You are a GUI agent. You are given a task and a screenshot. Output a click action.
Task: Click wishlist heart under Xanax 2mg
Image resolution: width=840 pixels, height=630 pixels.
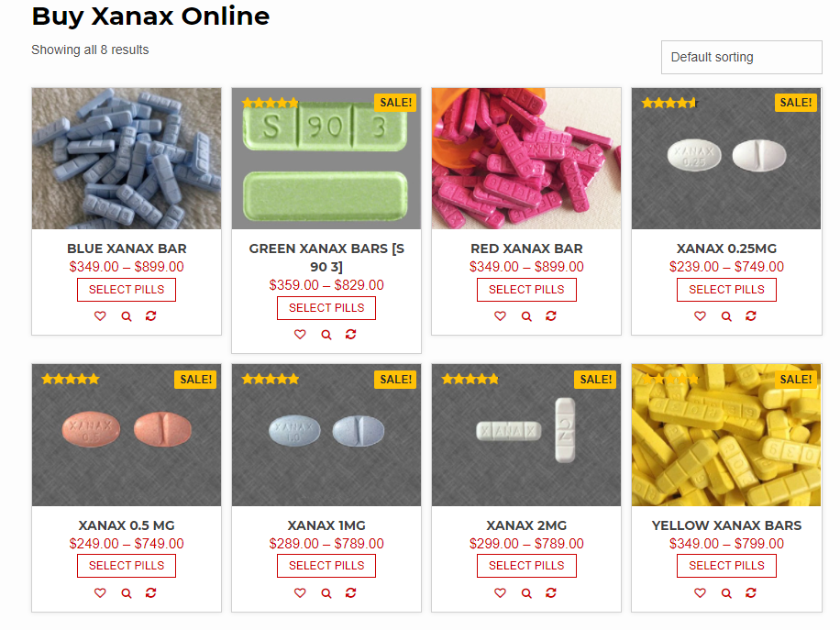point(500,593)
